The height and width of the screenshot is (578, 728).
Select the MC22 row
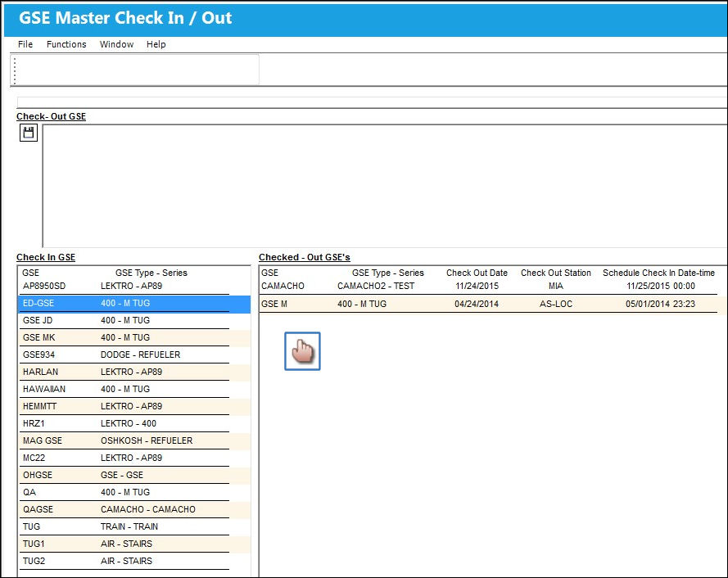[x=134, y=458]
